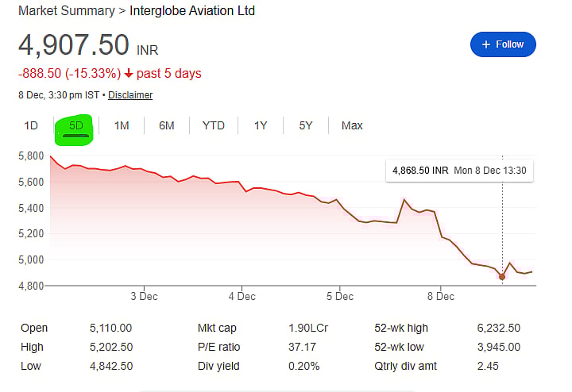Click the Follow button
Viewport: 572px width, 392px height.
(503, 44)
